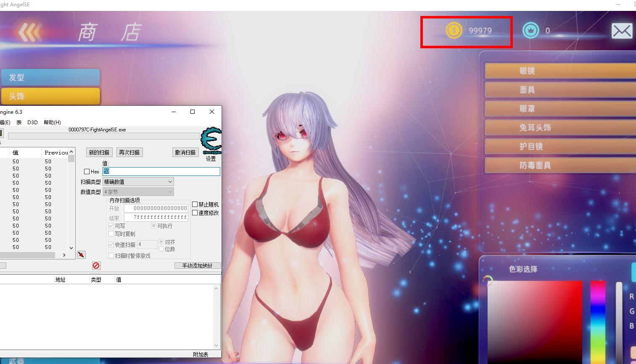
Task: Toggle the 快速扫描 fast scan checkbox
Action: 111,244
